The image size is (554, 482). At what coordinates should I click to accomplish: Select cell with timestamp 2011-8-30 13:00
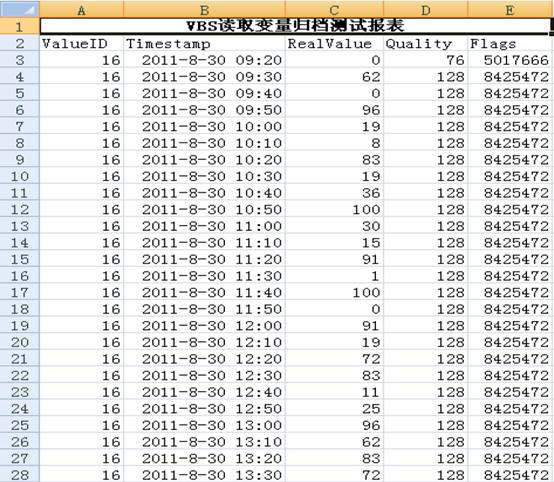(x=205, y=425)
